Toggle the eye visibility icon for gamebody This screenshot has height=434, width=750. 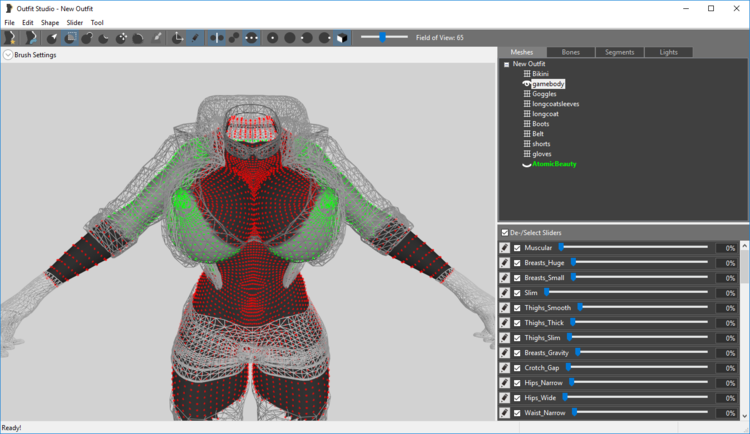527,84
